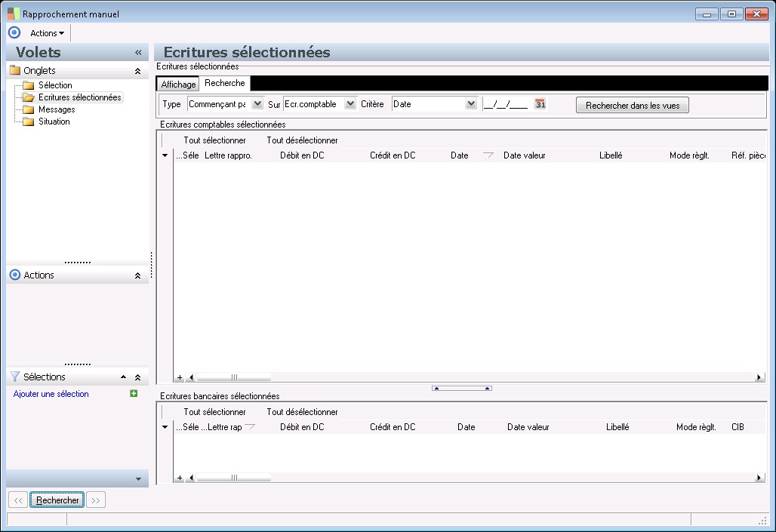776x532 pixels.
Task: Click the previous << button
Action: pyautogui.click(x=18, y=500)
